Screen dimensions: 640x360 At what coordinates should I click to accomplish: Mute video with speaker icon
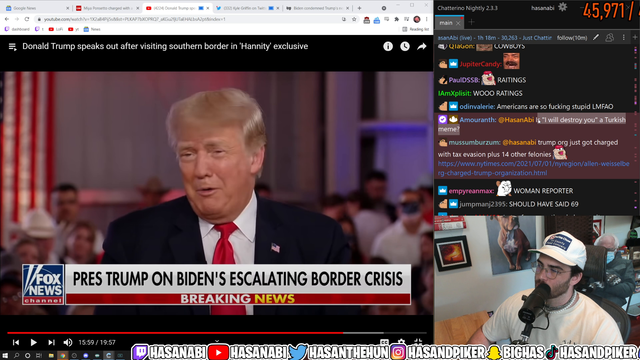click(68, 342)
